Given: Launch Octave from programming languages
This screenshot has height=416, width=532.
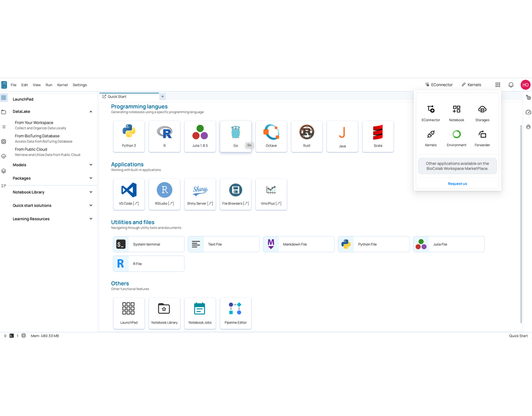Looking at the screenshot, I should tap(271, 136).
